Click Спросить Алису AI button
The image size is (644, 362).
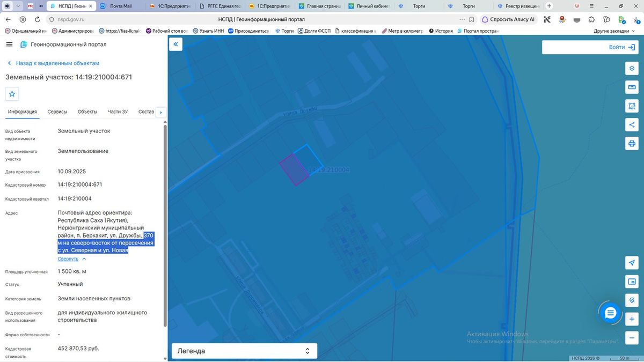(508, 19)
